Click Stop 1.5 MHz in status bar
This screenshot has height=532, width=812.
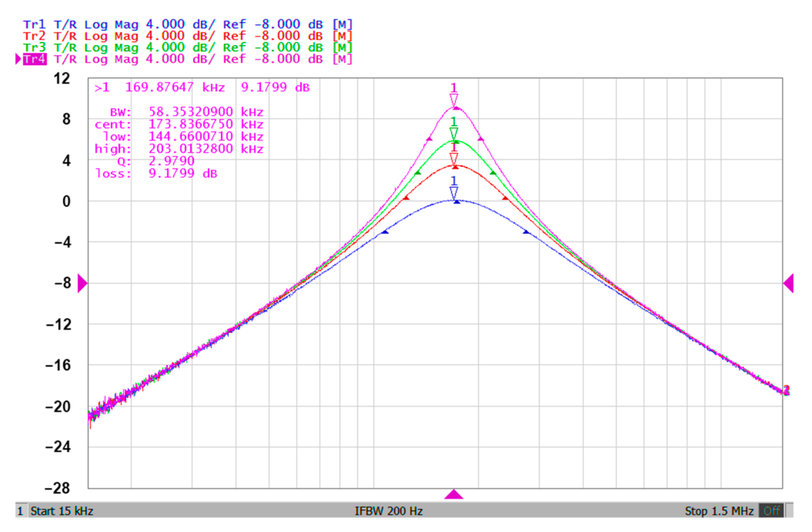coord(719,511)
